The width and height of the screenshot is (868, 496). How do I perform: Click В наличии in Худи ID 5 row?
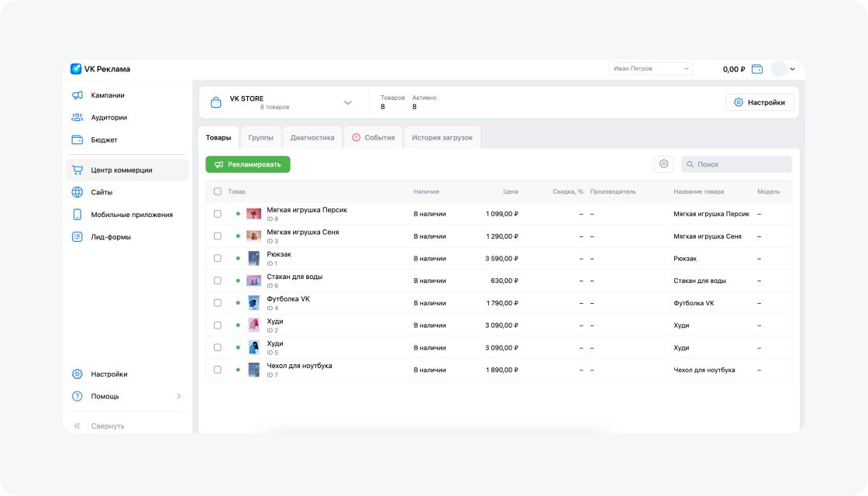coord(429,348)
